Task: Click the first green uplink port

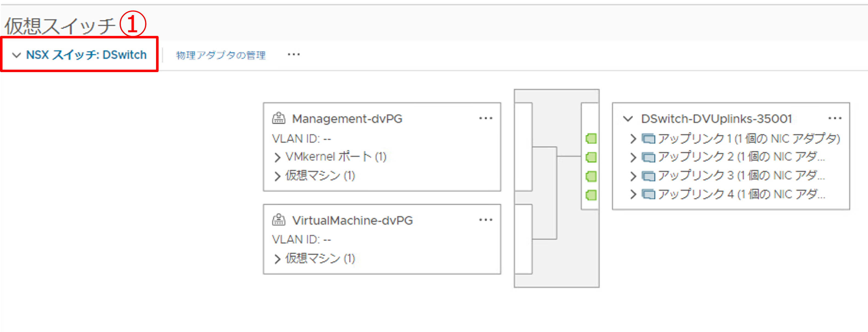Action: pos(591,139)
